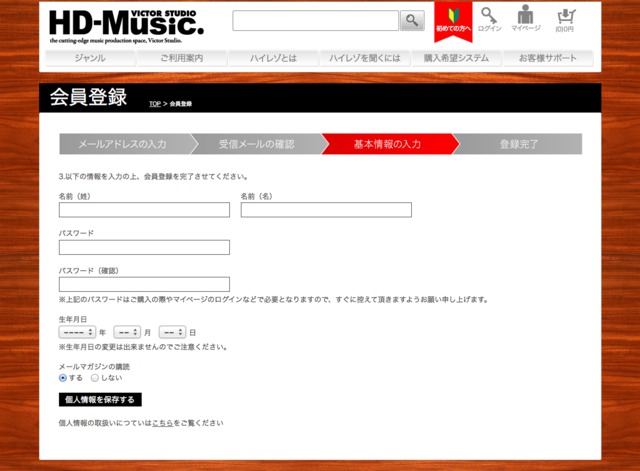Open the birth year dropdown
The height and width of the screenshot is (471, 640).
pyautogui.click(x=77, y=332)
